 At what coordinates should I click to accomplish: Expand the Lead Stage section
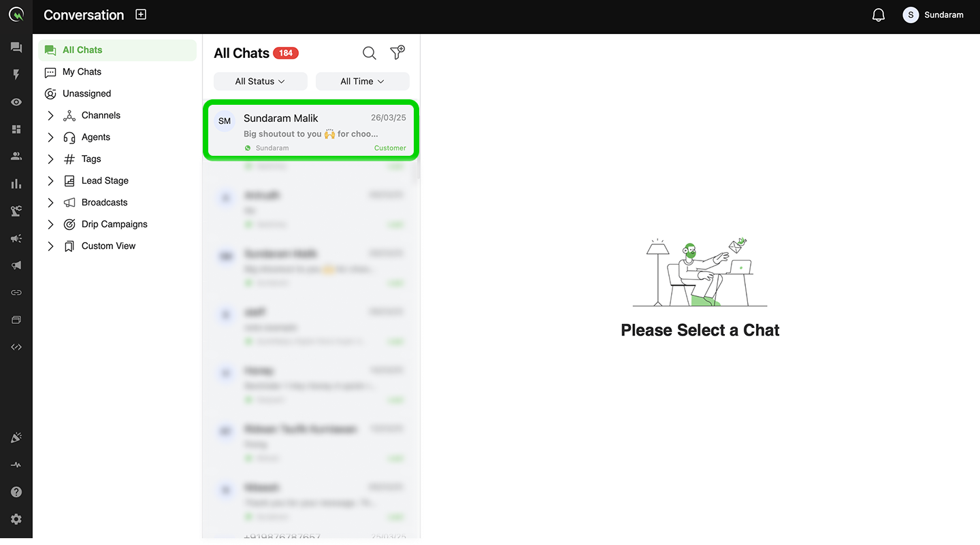(50, 181)
